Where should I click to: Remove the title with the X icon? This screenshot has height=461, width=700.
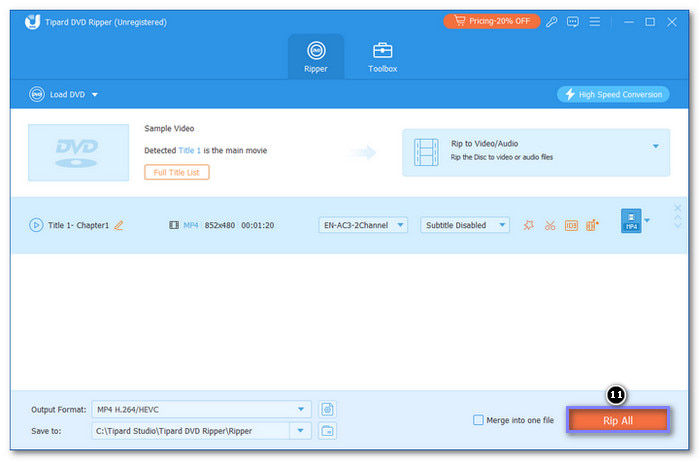tap(678, 208)
